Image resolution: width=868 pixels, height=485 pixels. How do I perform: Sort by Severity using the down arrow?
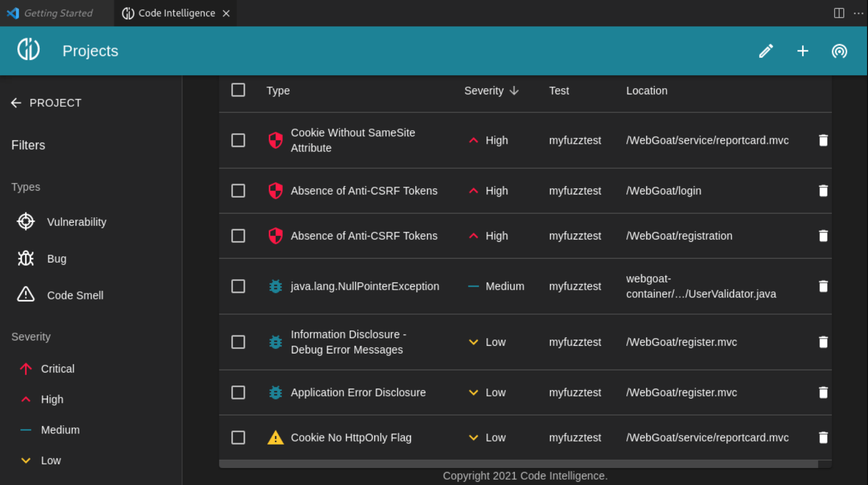pos(514,90)
